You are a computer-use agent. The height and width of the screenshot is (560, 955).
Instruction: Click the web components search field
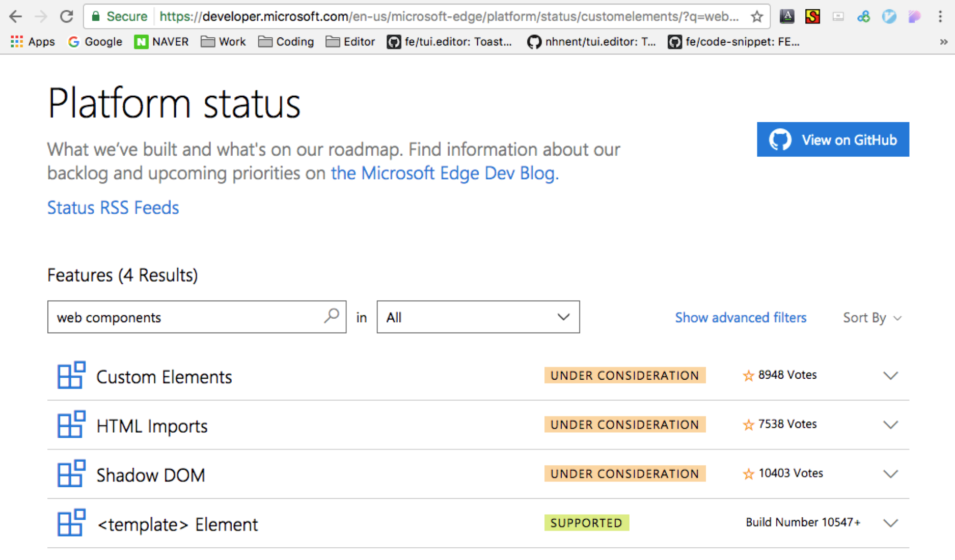197,317
